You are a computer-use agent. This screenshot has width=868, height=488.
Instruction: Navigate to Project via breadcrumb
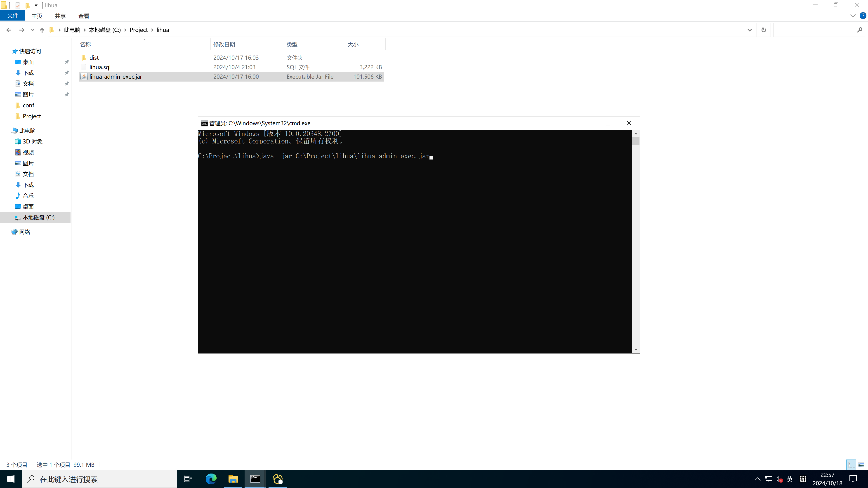139,30
